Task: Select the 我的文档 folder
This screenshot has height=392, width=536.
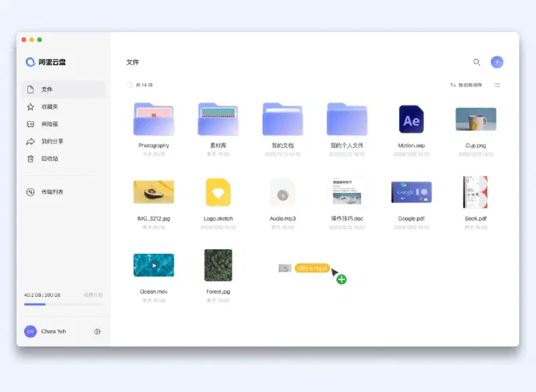Action: 283,119
